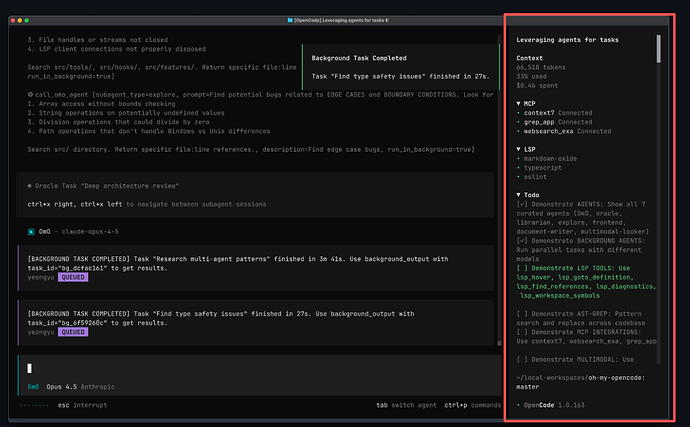This screenshot has width=690, height=427.
Task: Click the teal square icon next to OmO claude-opus-4-5
Action: (x=31, y=232)
